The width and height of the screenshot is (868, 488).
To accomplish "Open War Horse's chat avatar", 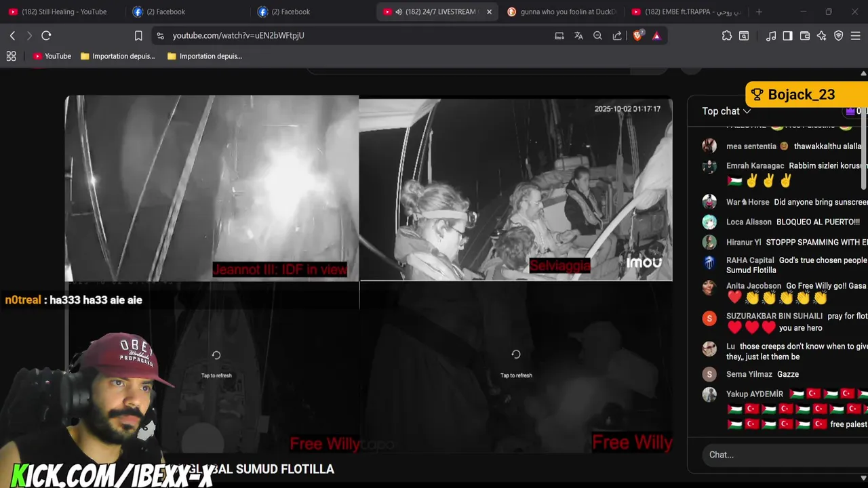I will pyautogui.click(x=709, y=201).
